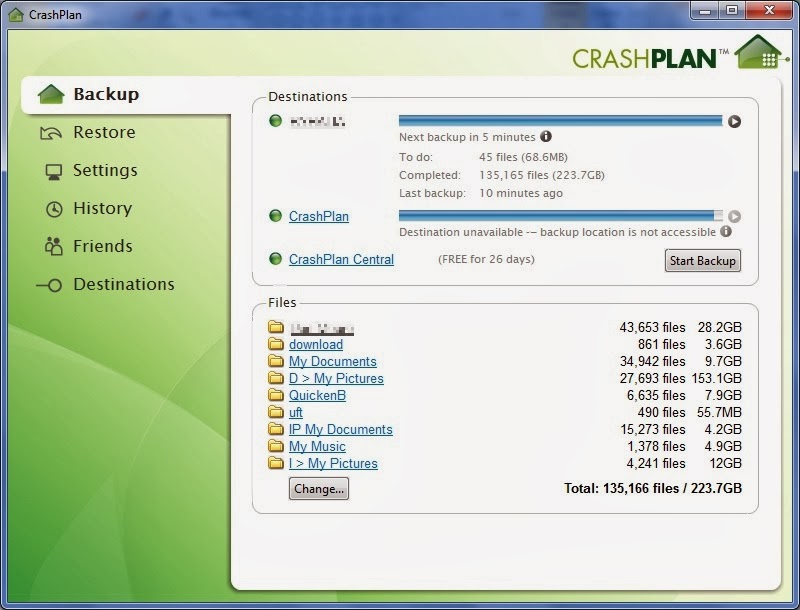
Task: Click the first destination's progress bar
Action: click(x=560, y=121)
